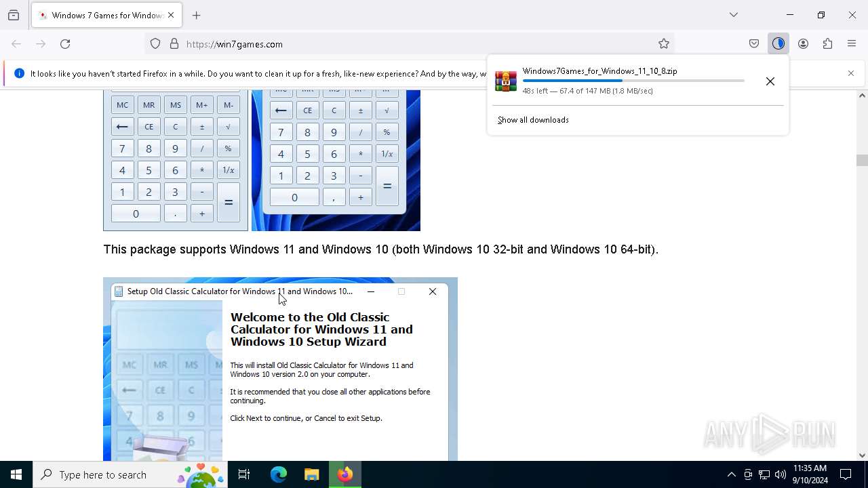Cancel the Windows7Games zip download

tap(770, 81)
